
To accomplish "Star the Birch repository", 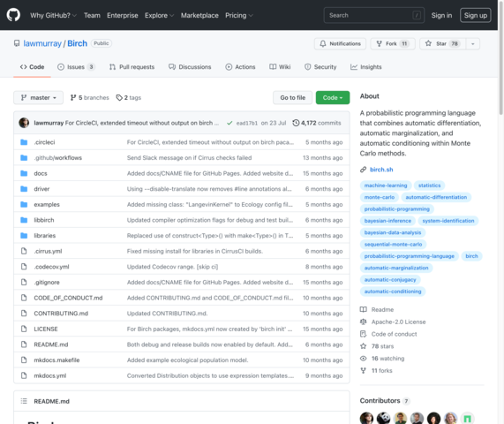I will [442, 44].
